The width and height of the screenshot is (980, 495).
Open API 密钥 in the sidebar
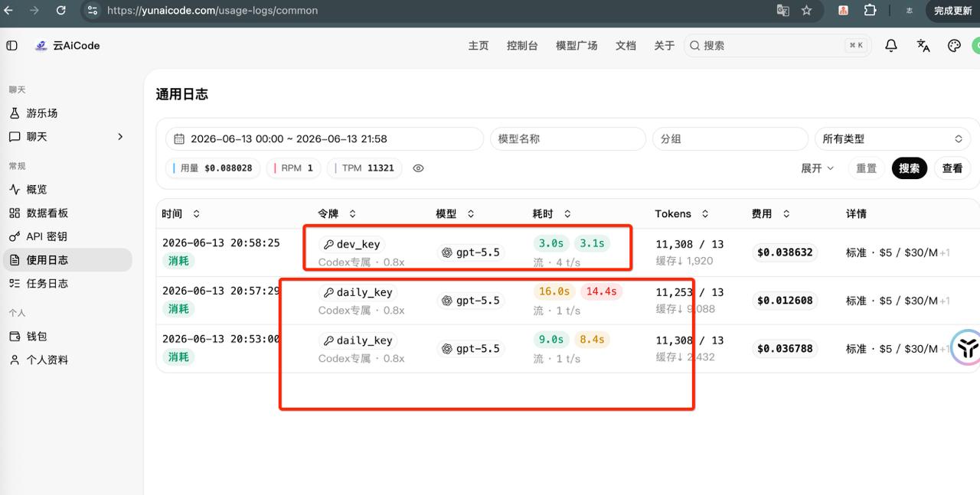[x=67, y=237]
